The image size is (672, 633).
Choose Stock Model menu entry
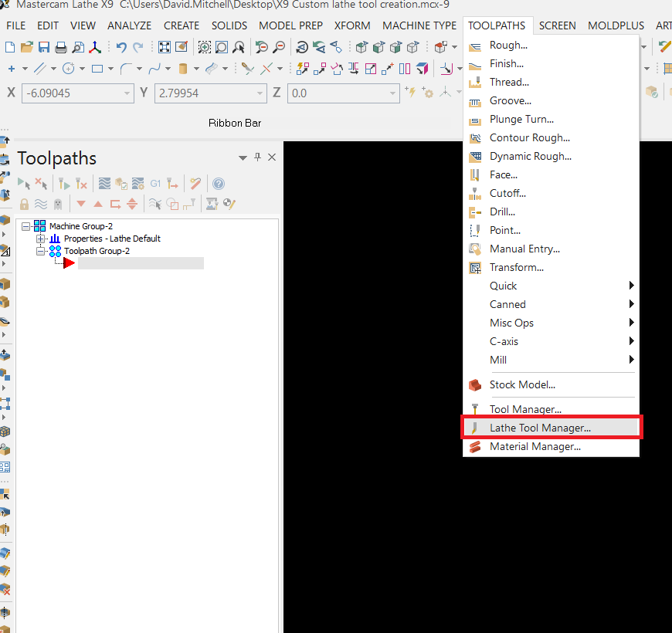[551, 384]
